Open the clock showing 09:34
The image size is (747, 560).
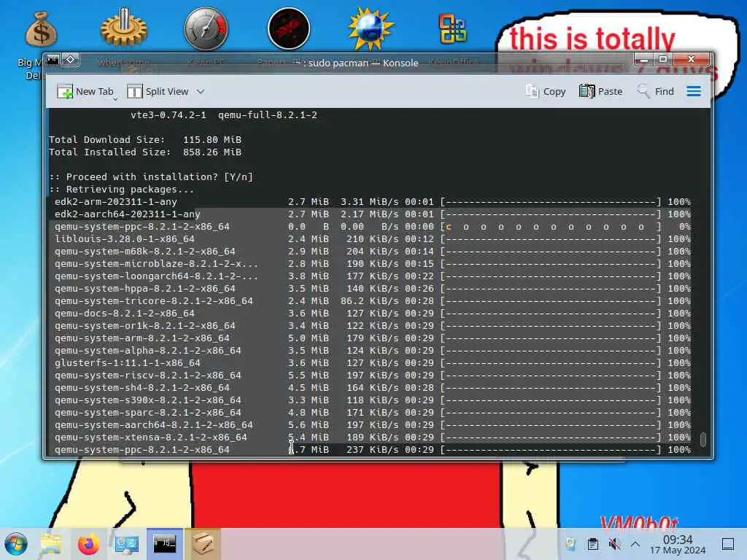point(678,544)
